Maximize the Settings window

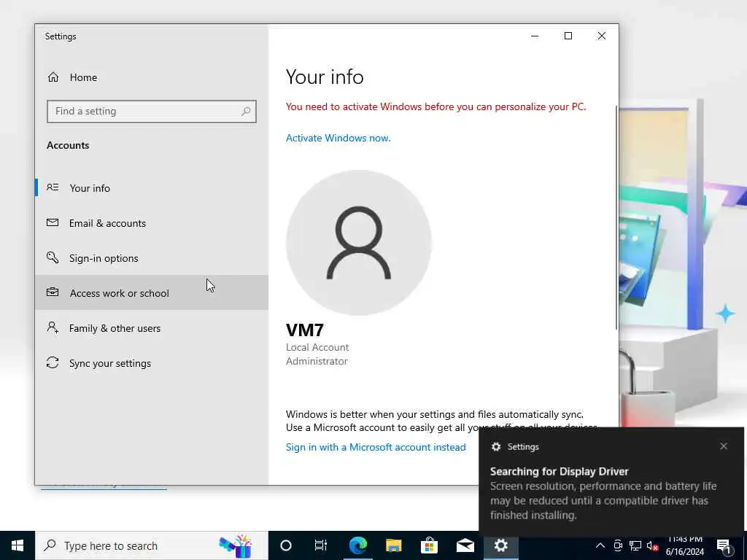(568, 36)
